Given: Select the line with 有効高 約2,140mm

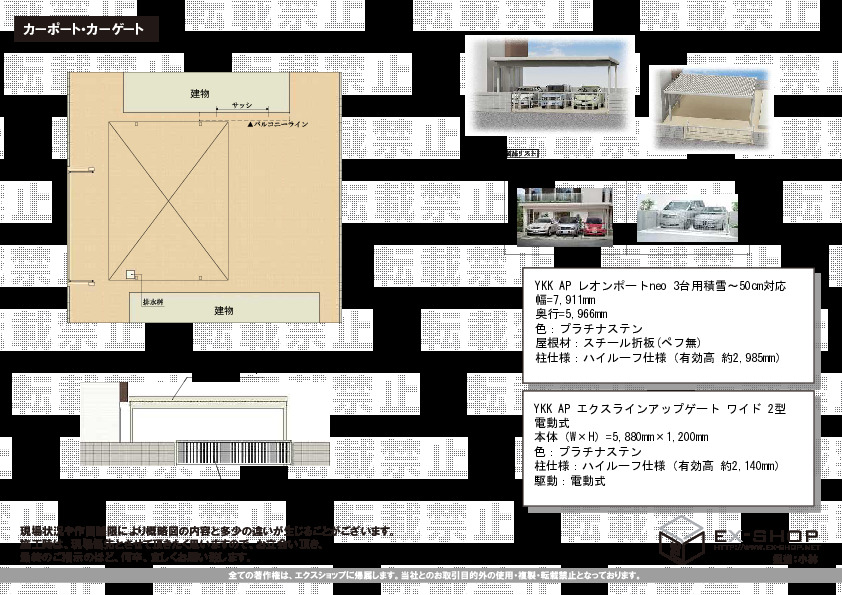Looking at the screenshot, I should tap(657, 466).
